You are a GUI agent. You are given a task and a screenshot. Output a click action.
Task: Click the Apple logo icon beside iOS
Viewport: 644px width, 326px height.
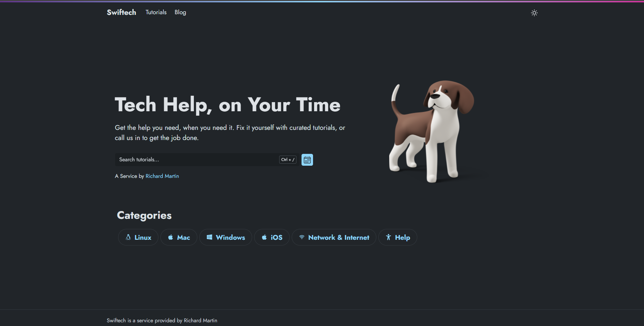pyautogui.click(x=264, y=237)
